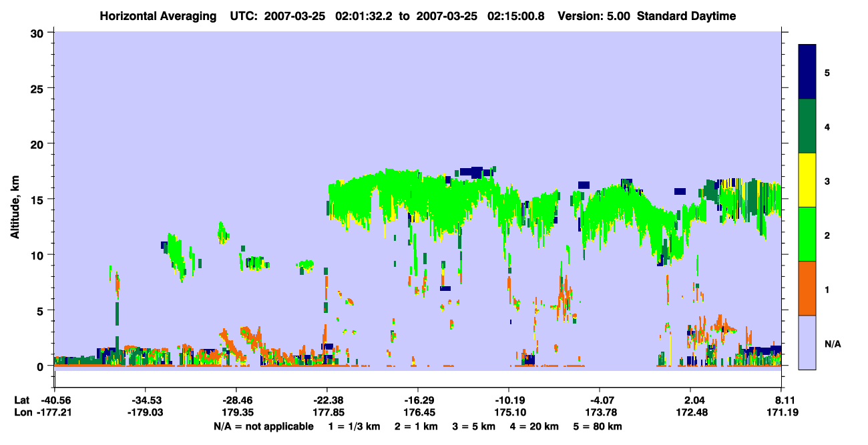Viewport: 868px width, 445px height.
Task: Click latitude value -16.29
Action: coord(417,400)
